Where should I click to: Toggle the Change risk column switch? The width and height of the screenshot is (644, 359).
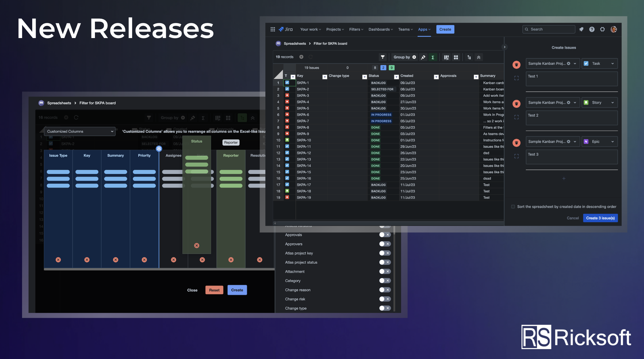385,299
